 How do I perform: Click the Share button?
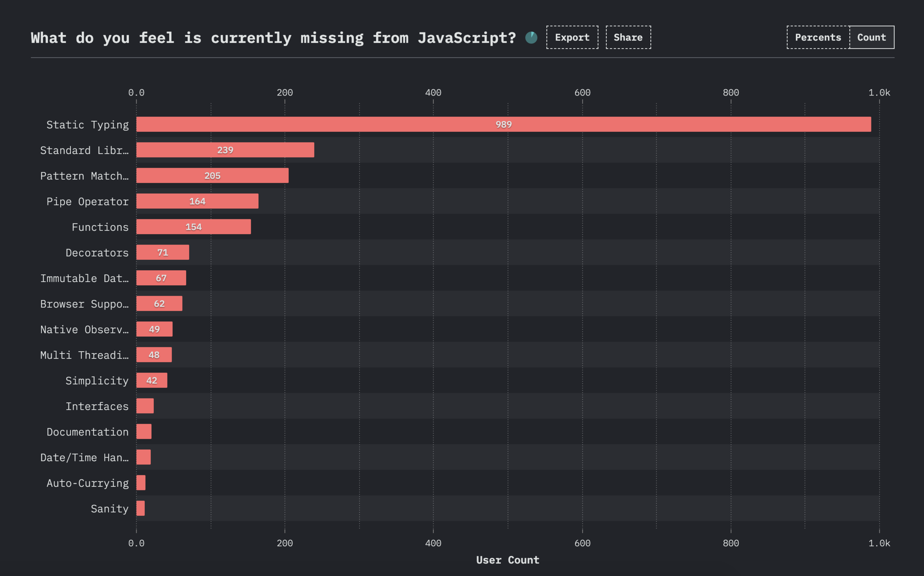point(628,38)
